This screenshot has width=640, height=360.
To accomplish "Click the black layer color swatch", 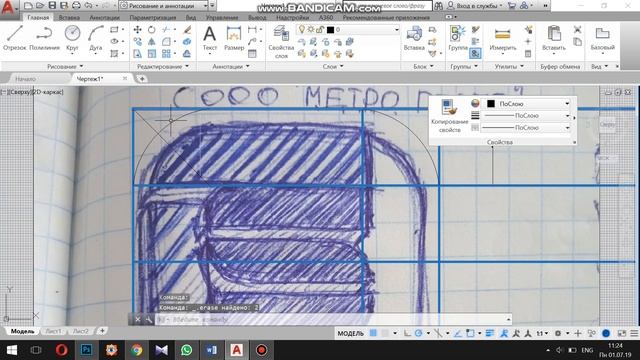I will 330,29.
